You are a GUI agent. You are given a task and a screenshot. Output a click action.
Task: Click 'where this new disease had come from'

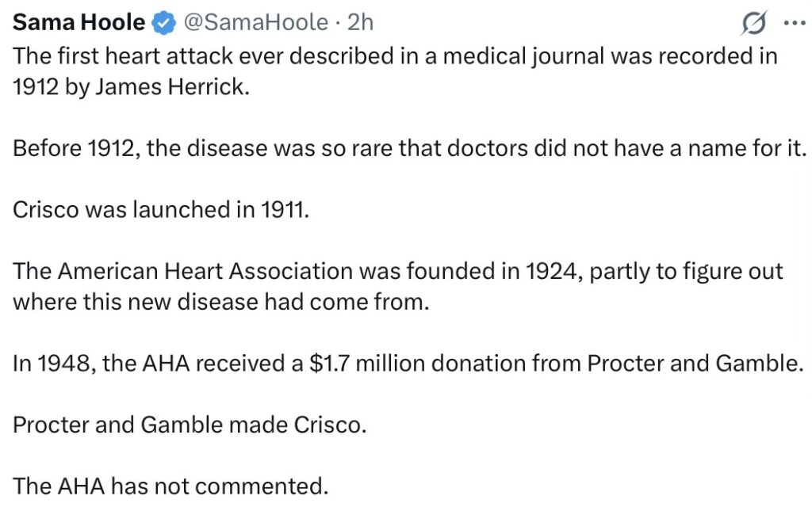[x=220, y=302]
